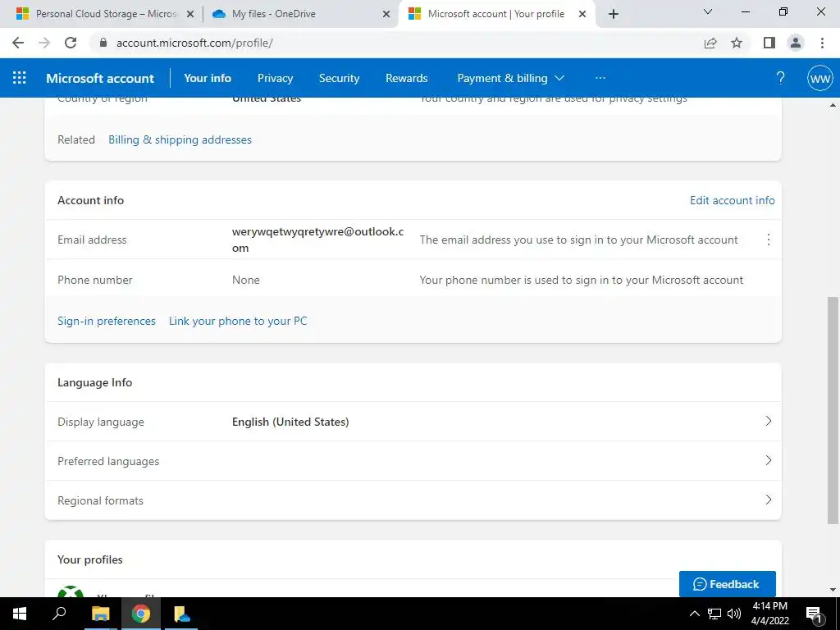The image size is (840, 630).
Task: Close the Microsoft account profile tab
Action: [582, 14]
